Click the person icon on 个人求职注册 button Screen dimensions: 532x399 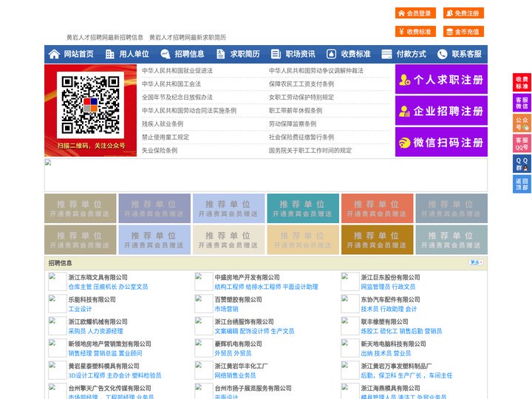[x=404, y=80]
